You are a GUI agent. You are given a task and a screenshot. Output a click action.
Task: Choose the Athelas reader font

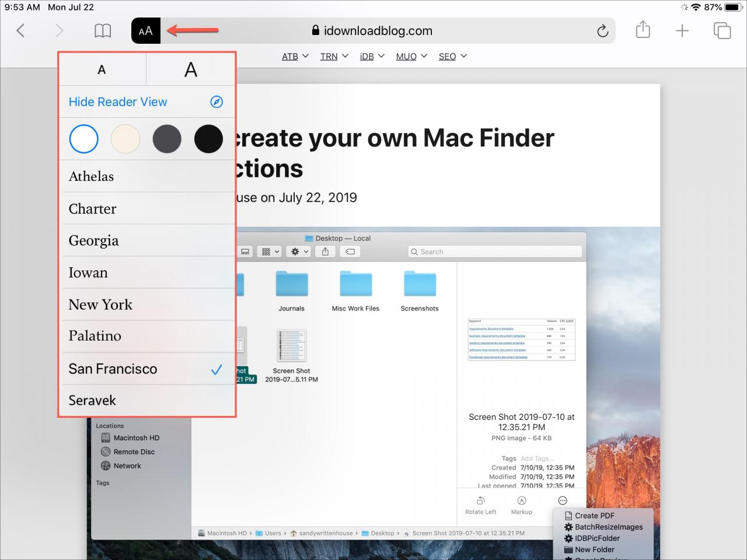(x=148, y=176)
